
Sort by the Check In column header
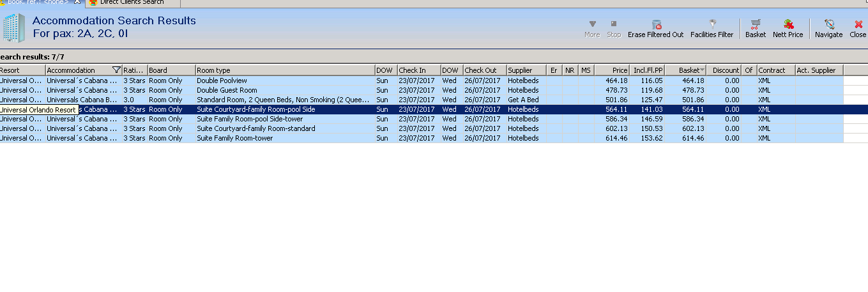(x=419, y=70)
